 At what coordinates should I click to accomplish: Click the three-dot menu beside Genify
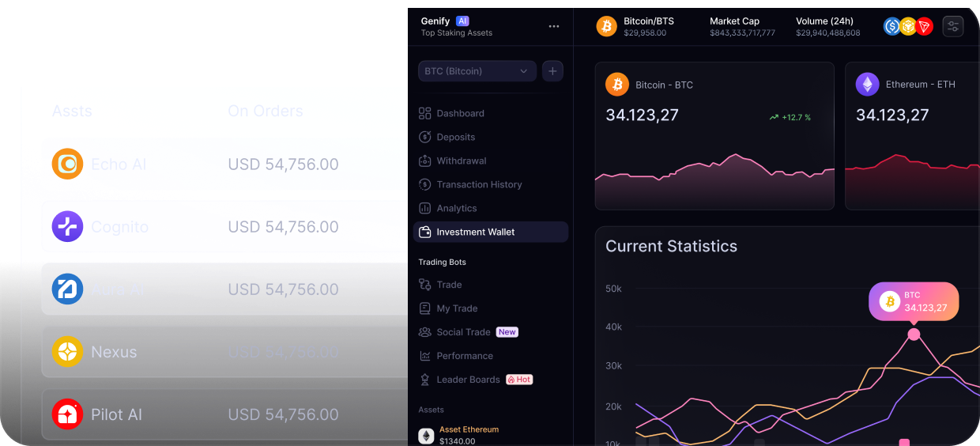tap(554, 26)
